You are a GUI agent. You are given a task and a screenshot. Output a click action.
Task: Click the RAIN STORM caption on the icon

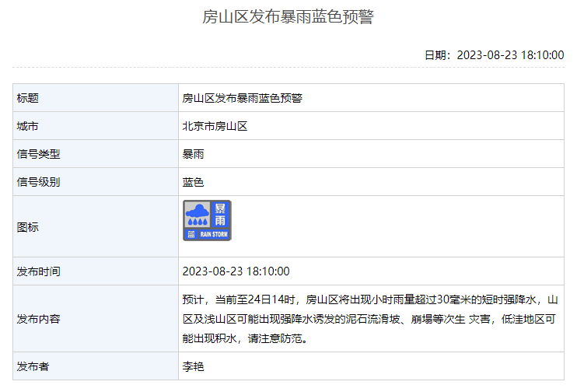(214, 234)
